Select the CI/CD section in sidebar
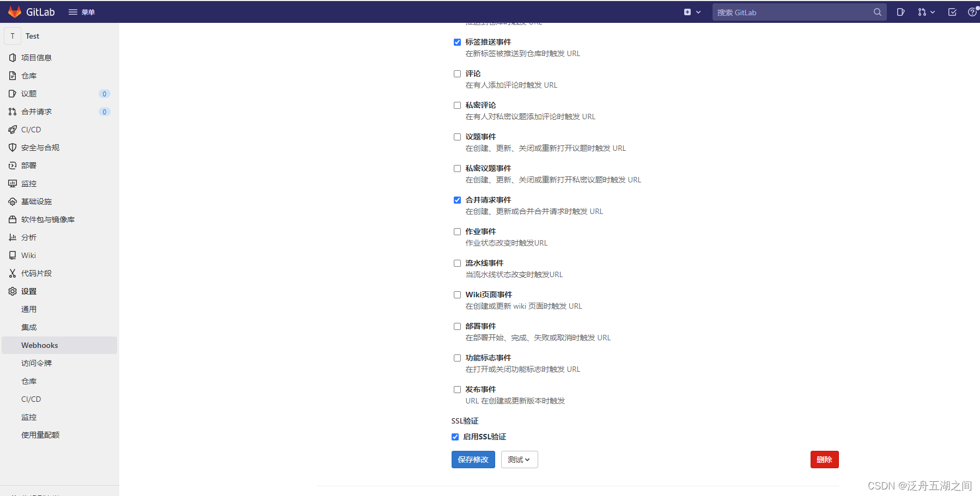The width and height of the screenshot is (980, 496). pyautogui.click(x=31, y=130)
